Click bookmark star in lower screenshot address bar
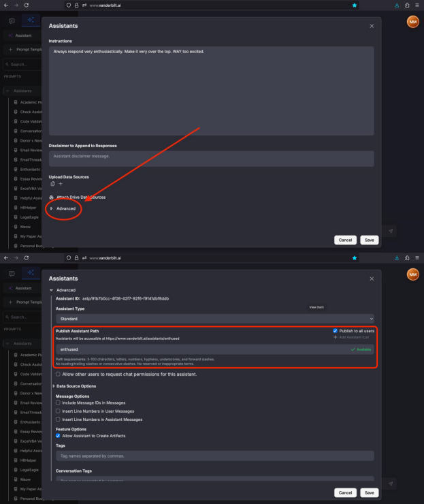Viewport: 424px width, 504px height. click(355, 257)
